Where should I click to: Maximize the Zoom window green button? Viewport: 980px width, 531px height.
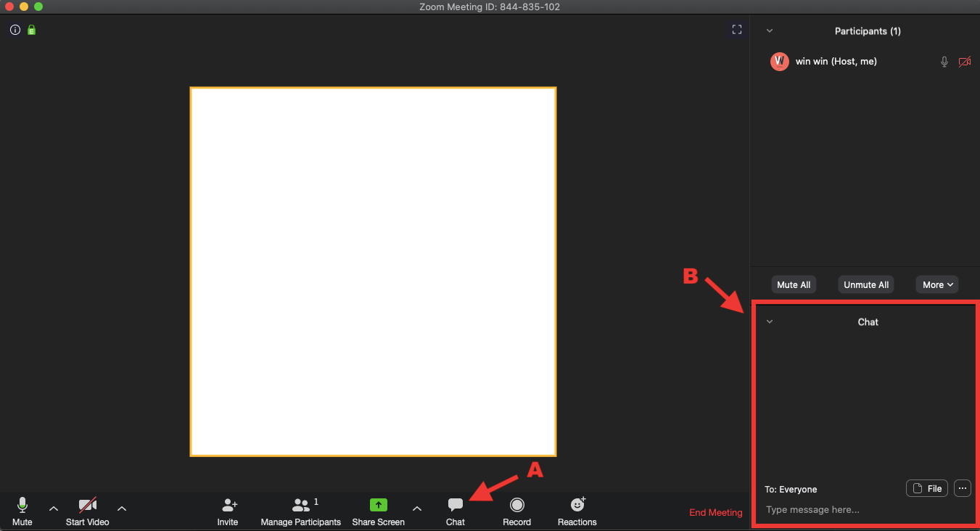[38, 7]
